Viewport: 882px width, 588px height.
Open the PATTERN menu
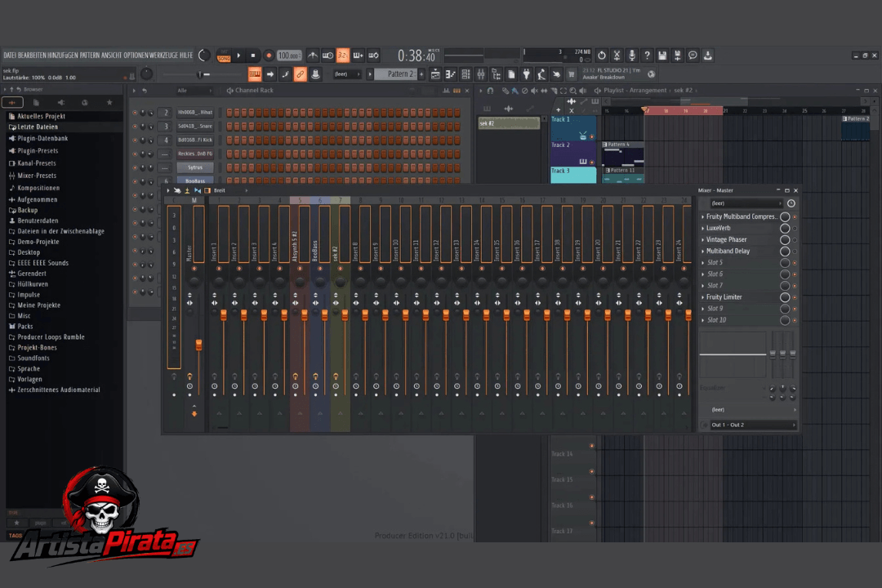coord(90,56)
